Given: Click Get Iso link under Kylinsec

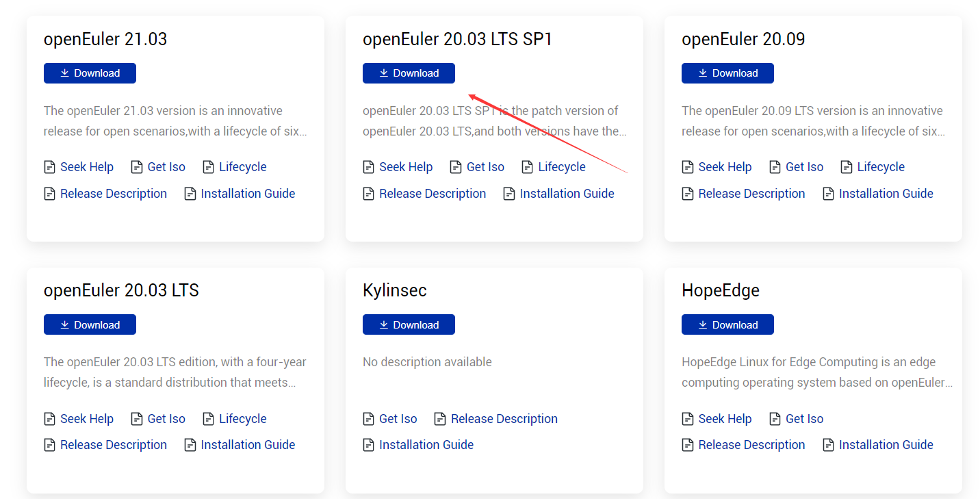Looking at the screenshot, I should click(x=398, y=419).
